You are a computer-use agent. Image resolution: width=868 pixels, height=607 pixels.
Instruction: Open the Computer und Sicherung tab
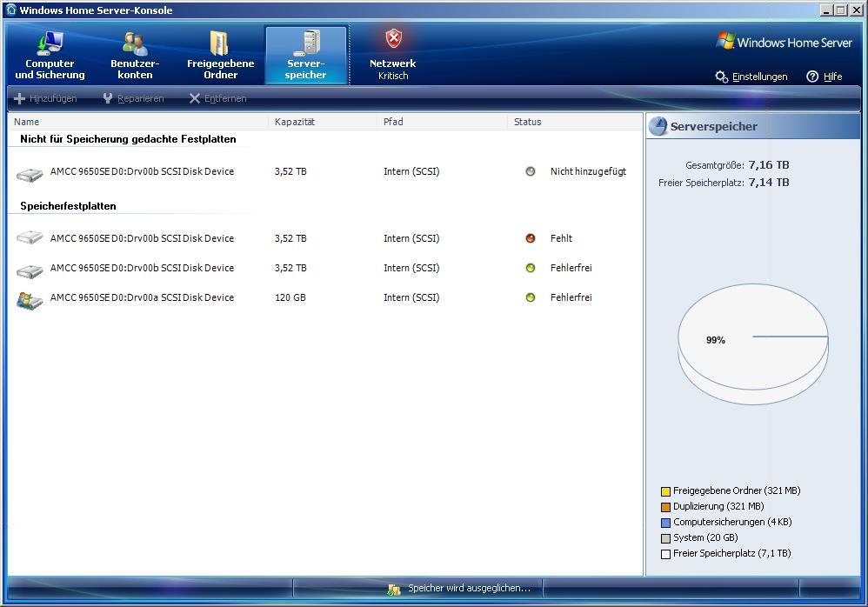tap(50, 56)
